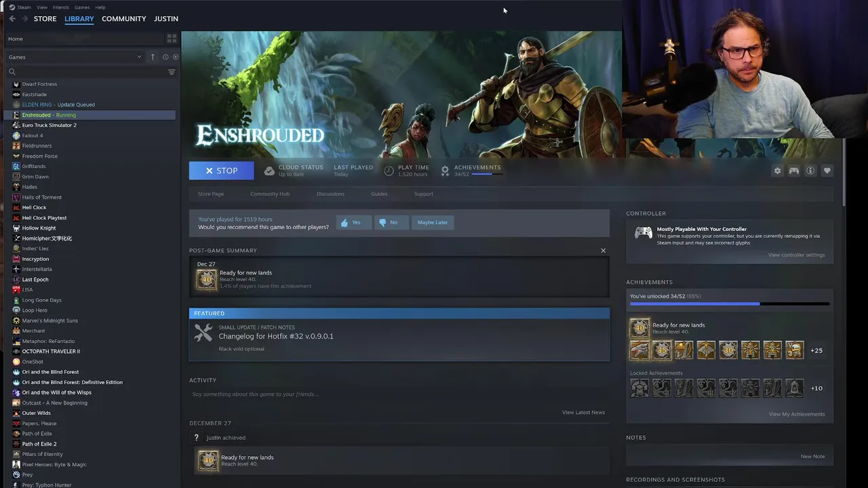The width and height of the screenshot is (868, 488).
Task: Open the View menu
Action: pos(41,7)
